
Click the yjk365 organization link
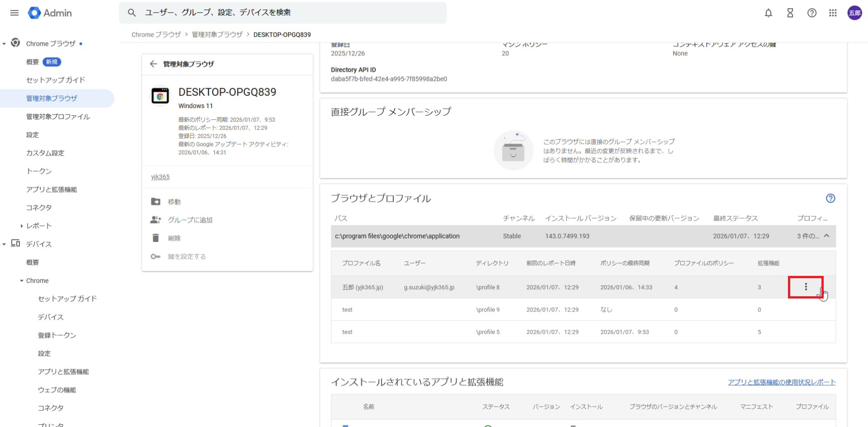[x=160, y=177]
